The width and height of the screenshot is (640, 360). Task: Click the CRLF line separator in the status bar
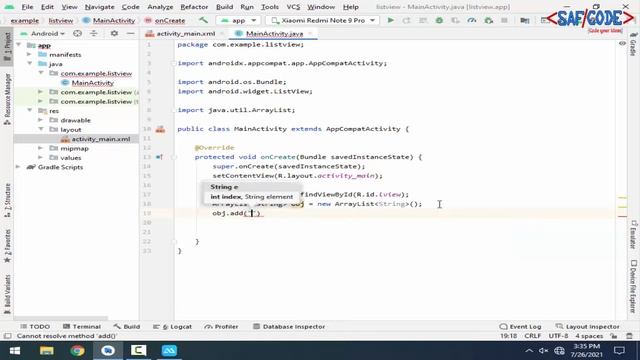coord(532,336)
